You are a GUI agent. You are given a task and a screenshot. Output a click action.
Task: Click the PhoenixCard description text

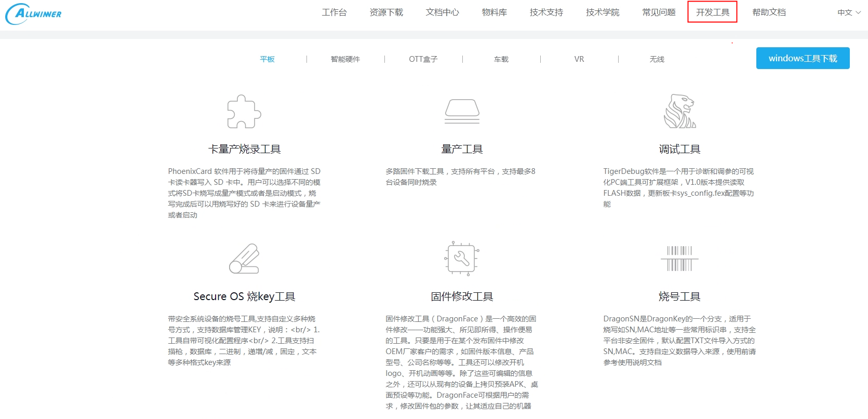(244, 193)
